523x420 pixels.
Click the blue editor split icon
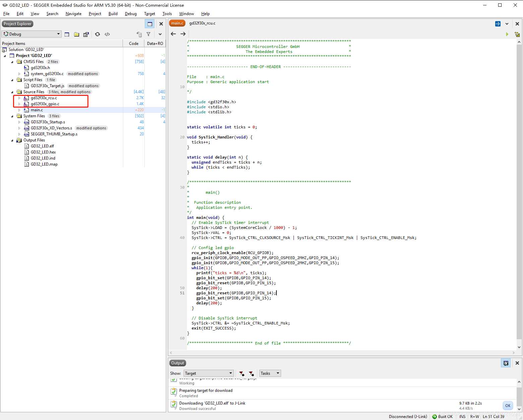coord(498,24)
